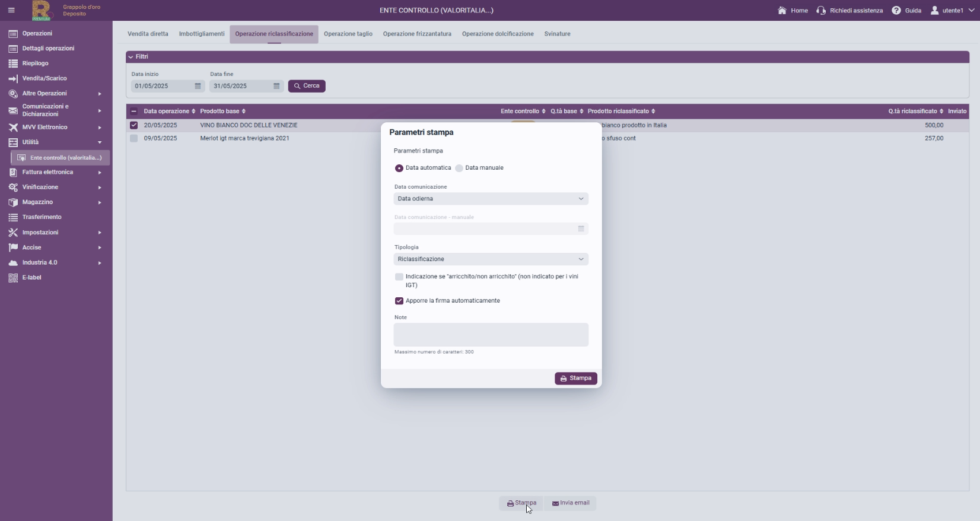This screenshot has height=521, width=980.
Task: Uncheck Apporre la firma automaticamente
Action: (x=399, y=301)
